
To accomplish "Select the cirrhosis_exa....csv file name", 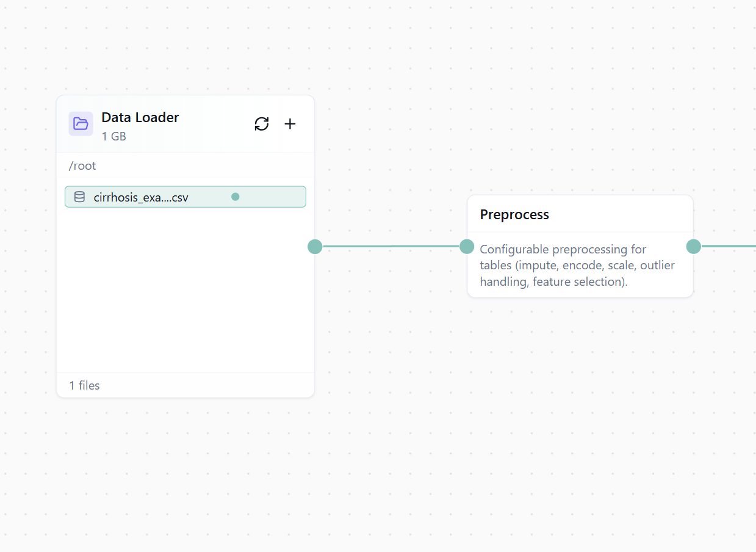I will [x=141, y=197].
